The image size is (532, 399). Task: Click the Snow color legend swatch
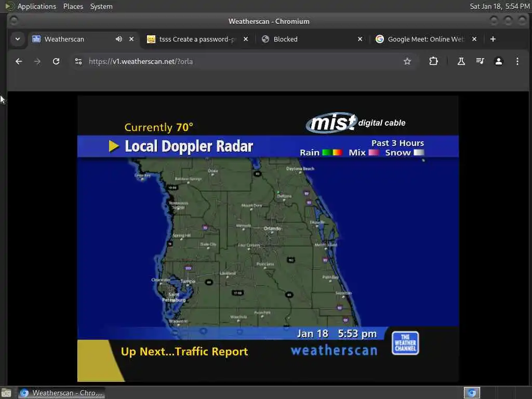pyautogui.click(x=419, y=152)
